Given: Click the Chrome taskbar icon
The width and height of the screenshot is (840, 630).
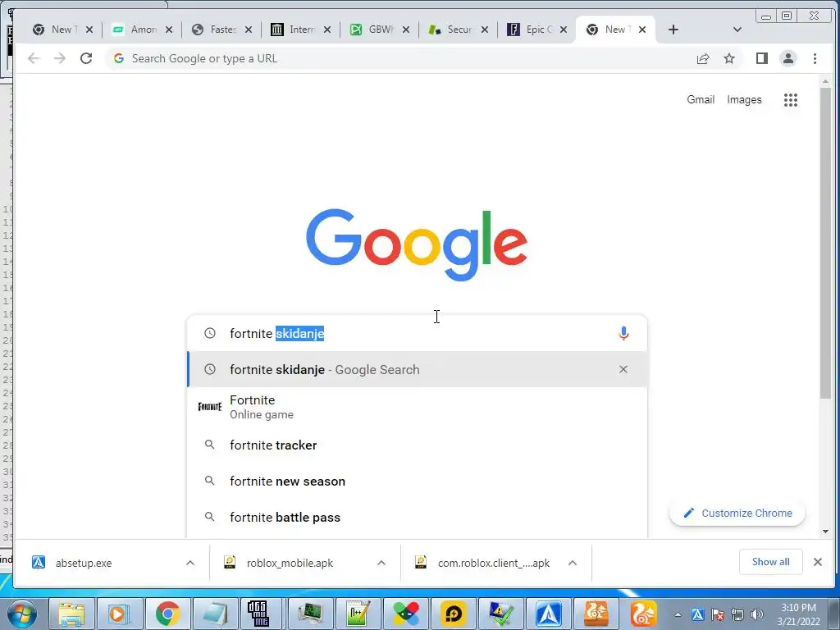Looking at the screenshot, I should [167, 614].
